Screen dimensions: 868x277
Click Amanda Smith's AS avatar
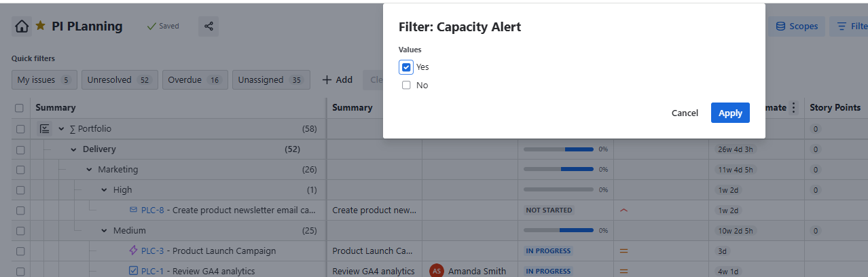pyautogui.click(x=437, y=271)
